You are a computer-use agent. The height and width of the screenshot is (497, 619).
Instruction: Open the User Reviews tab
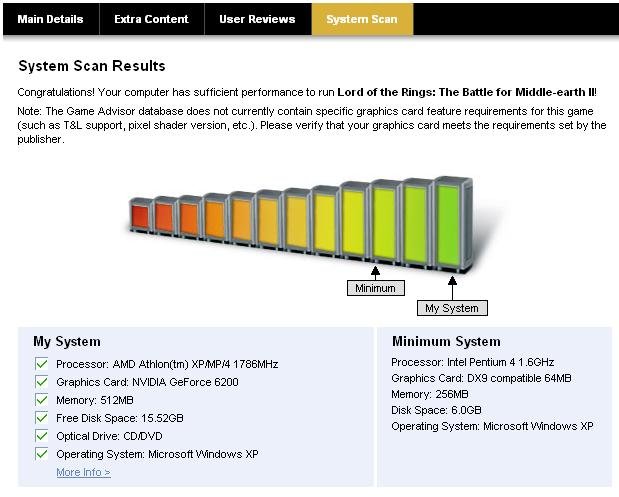(257, 19)
